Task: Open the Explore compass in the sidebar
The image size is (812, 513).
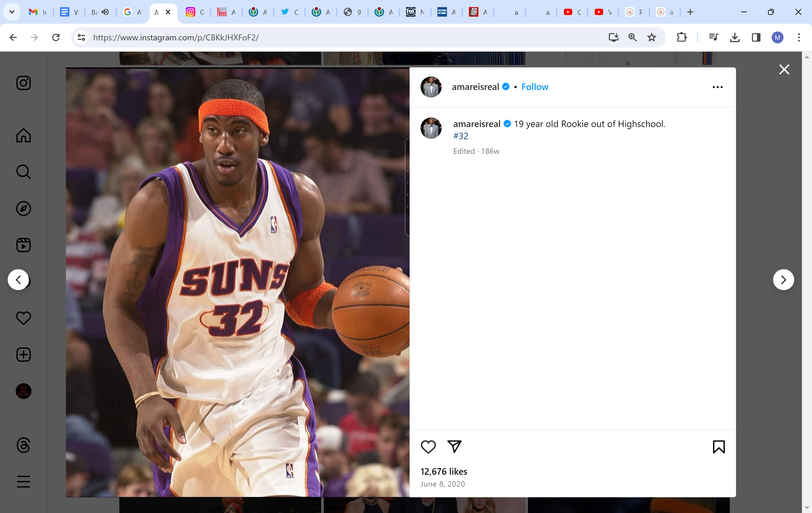Action: click(x=24, y=208)
